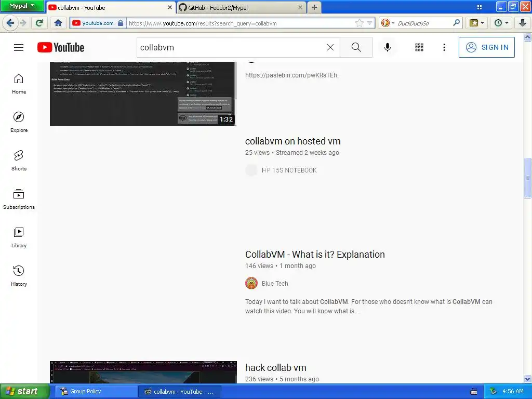Open Shorts in YouTube sidebar
Screen dimensions: 532x399
click(19, 161)
